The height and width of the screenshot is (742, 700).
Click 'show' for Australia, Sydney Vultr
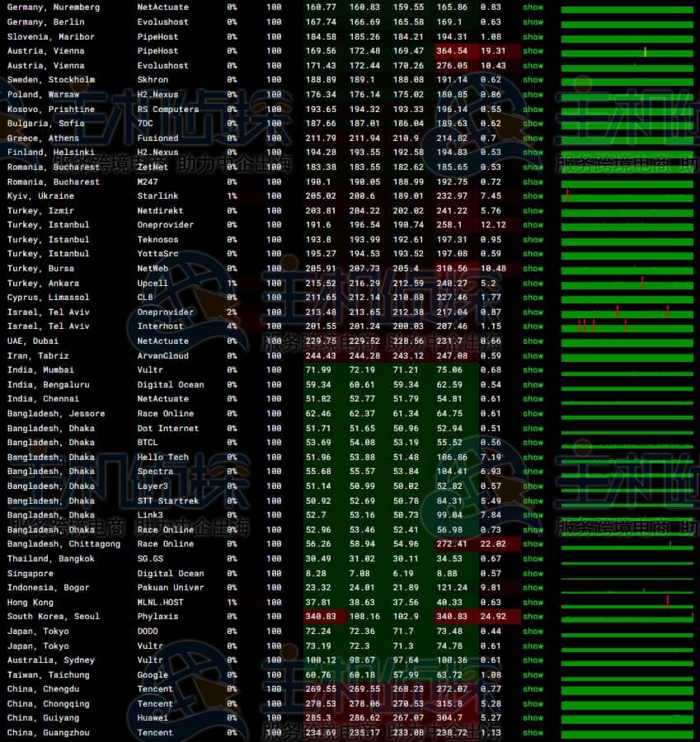(x=533, y=660)
